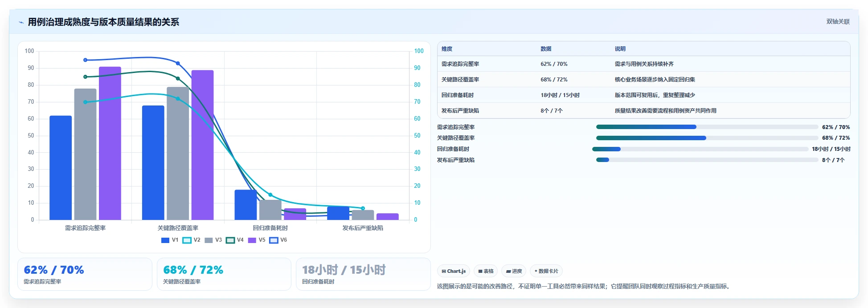Image resolution: width=868 pixels, height=308 pixels.
Task: Click the V6 line point above 关键路径覆盖率
Action: 178,63
